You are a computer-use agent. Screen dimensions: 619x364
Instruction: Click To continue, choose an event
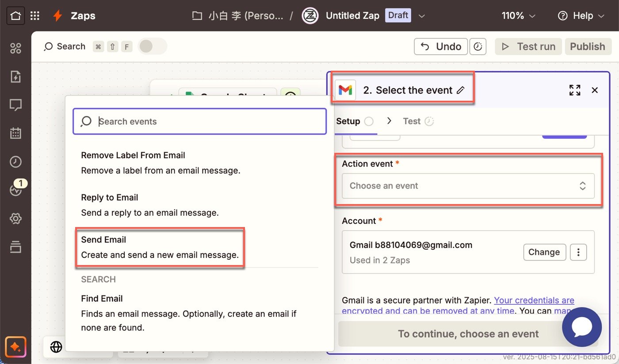(x=468, y=334)
